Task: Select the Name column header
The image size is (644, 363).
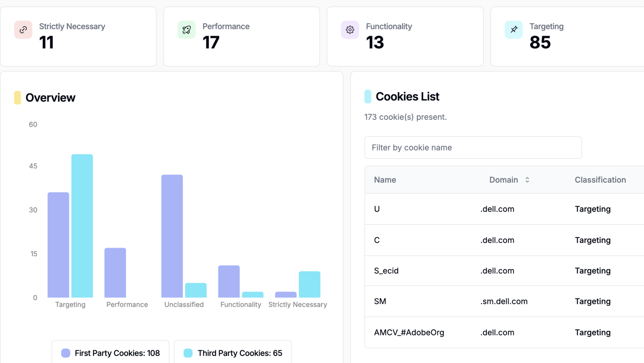Action: coord(385,180)
